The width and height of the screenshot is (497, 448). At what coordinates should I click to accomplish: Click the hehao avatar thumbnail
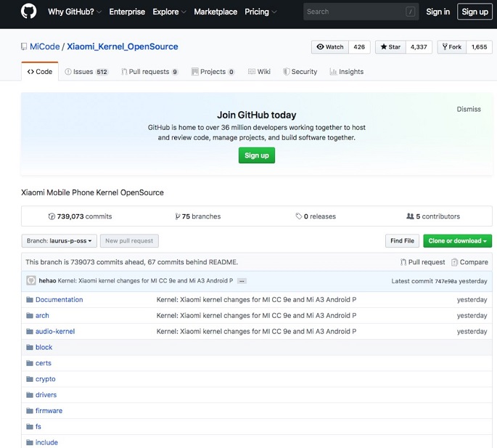[x=31, y=281]
